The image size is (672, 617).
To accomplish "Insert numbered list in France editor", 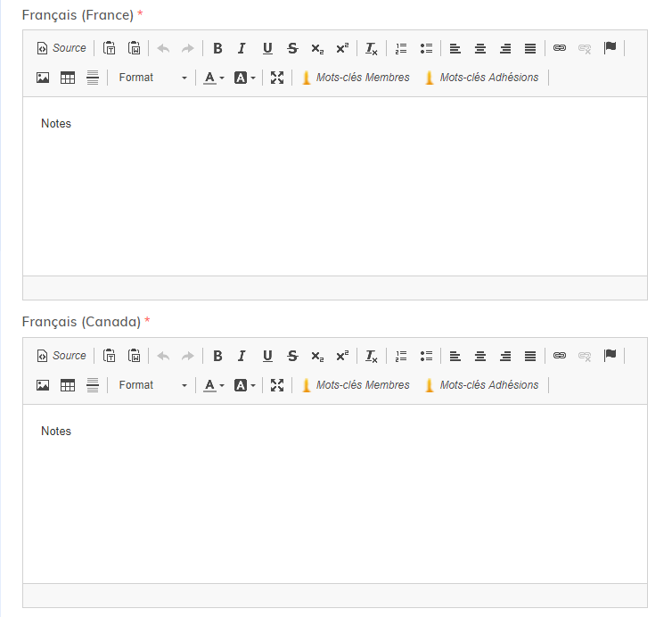I will pos(401,48).
